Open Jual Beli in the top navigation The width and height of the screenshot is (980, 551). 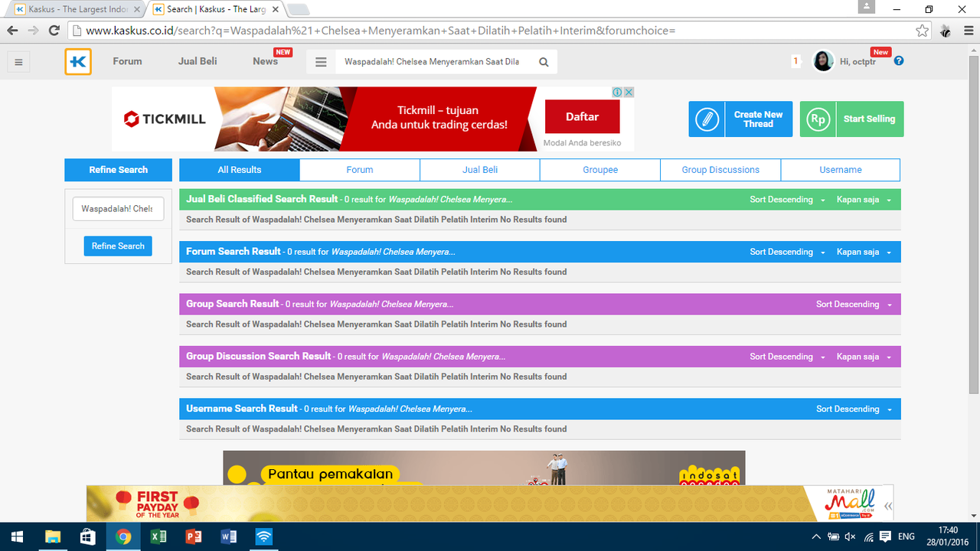[198, 61]
